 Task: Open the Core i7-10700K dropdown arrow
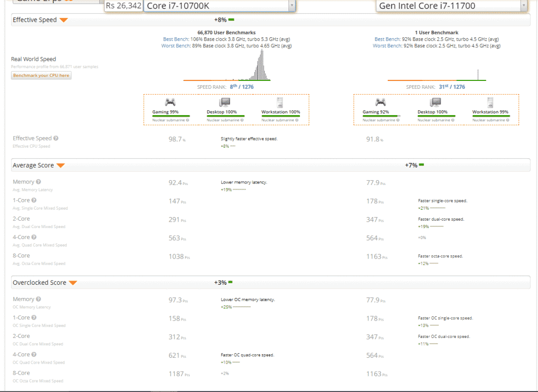pos(292,5)
